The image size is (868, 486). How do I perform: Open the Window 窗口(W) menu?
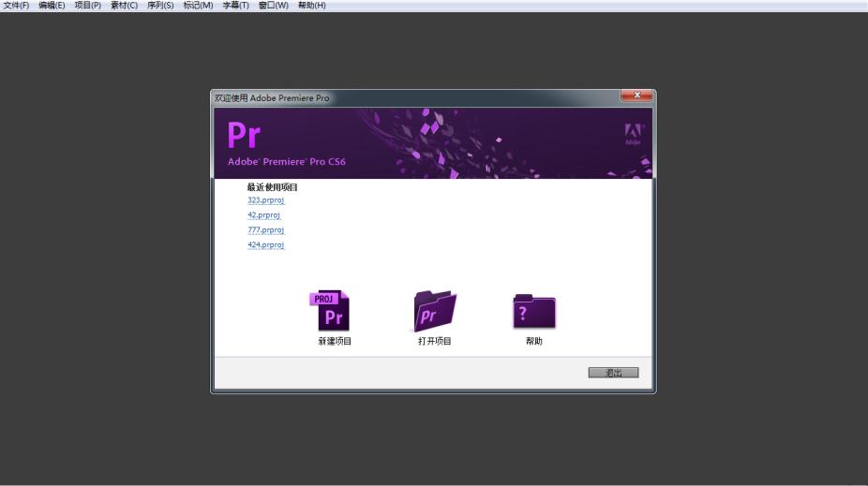pos(274,6)
